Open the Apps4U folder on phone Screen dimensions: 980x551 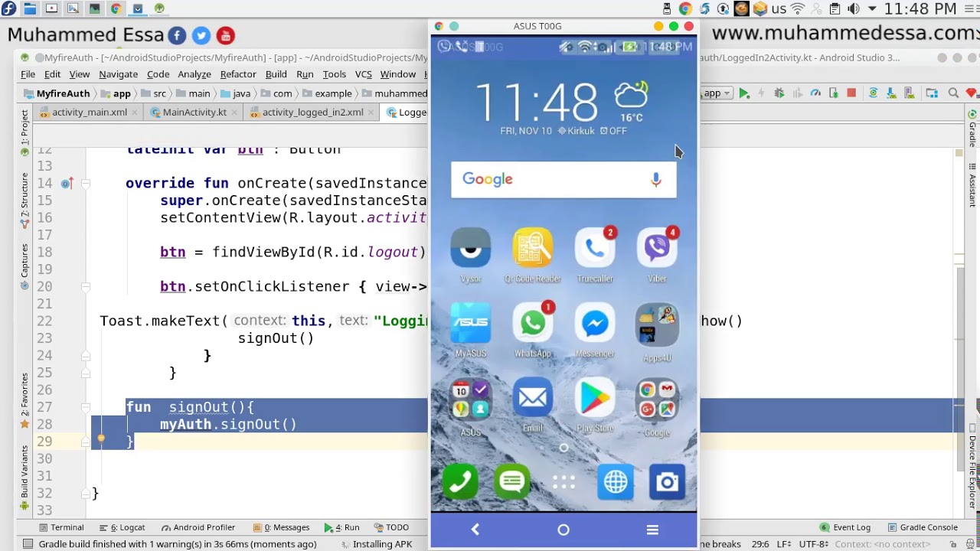coord(657,331)
